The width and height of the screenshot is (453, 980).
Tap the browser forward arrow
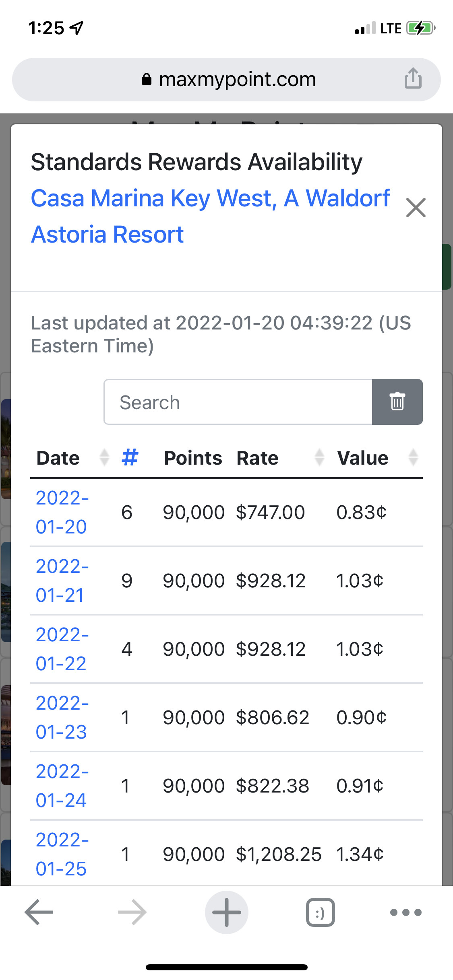tap(132, 912)
